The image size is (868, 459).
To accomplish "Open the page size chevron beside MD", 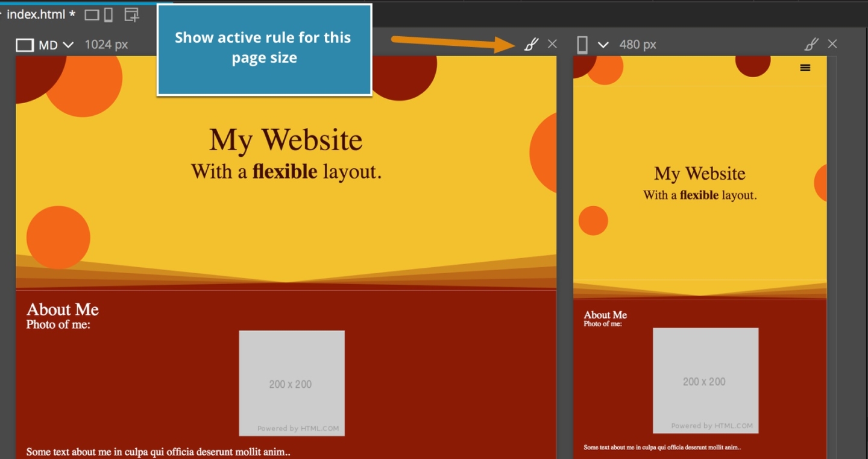I will pos(68,43).
